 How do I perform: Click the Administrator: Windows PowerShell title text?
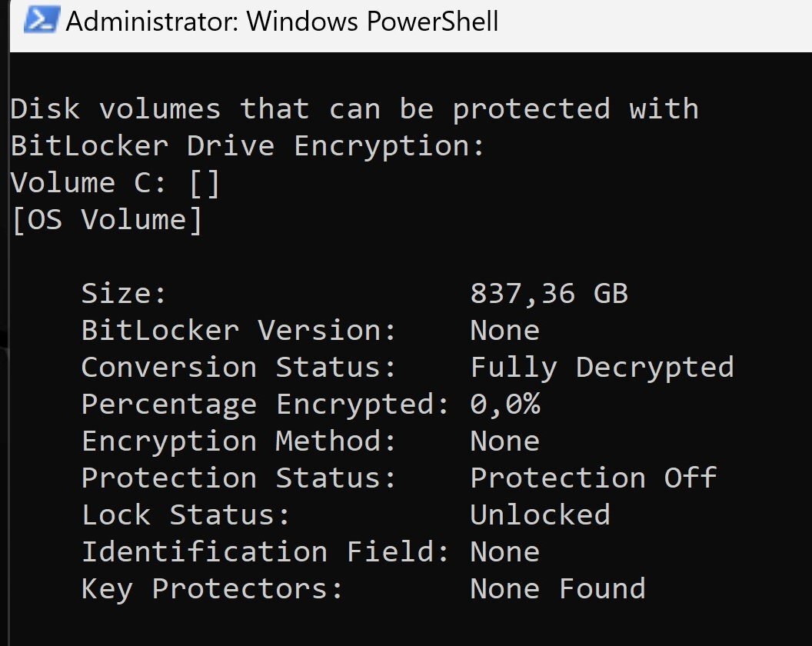point(282,22)
